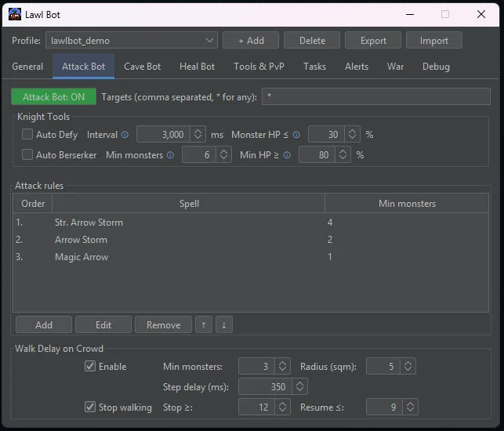Click the + Add profile button

(251, 41)
